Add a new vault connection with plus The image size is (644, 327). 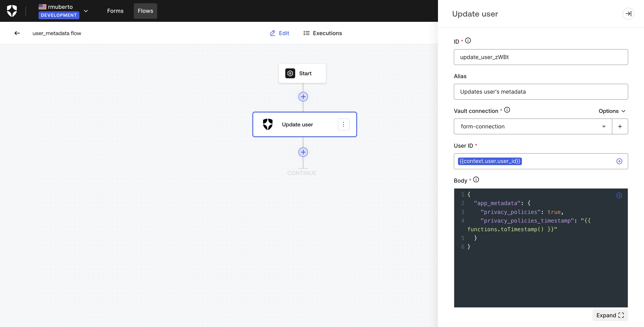pyautogui.click(x=620, y=127)
